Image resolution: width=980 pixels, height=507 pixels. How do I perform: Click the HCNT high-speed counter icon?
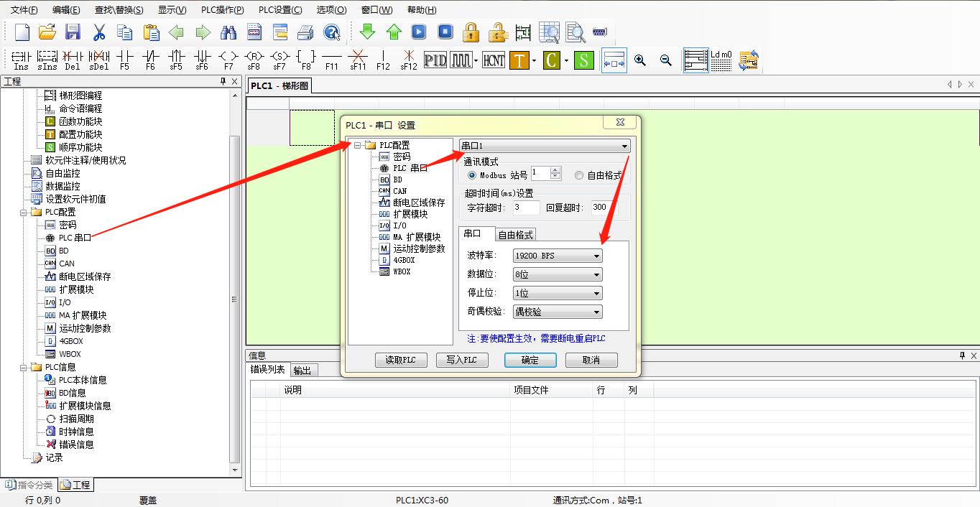point(494,60)
